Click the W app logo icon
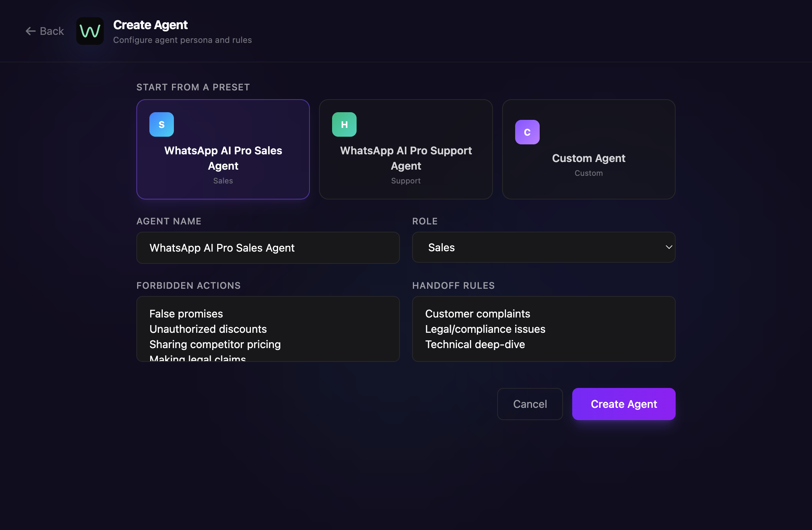 (x=90, y=31)
